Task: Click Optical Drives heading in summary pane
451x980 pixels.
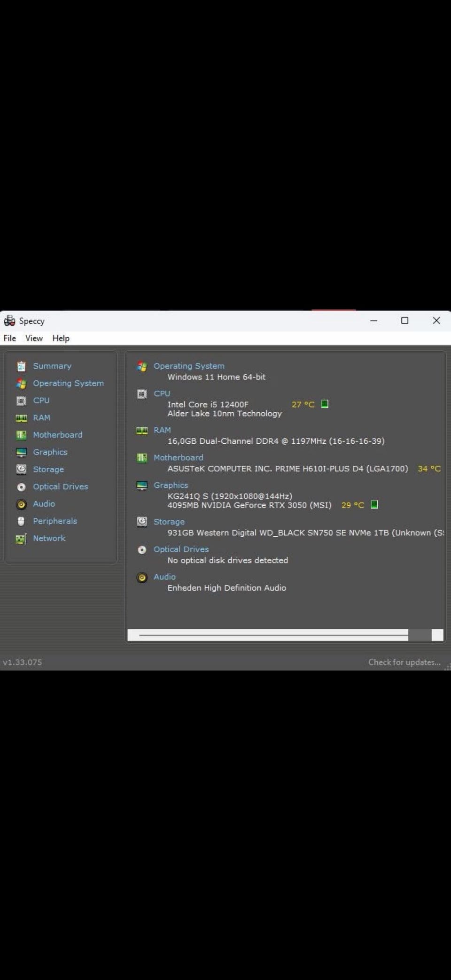Action: [x=181, y=549]
